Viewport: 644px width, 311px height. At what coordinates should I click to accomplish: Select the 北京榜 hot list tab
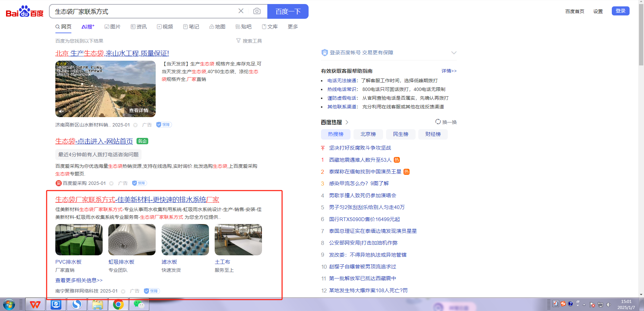pyautogui.click(x=368, y=134)
